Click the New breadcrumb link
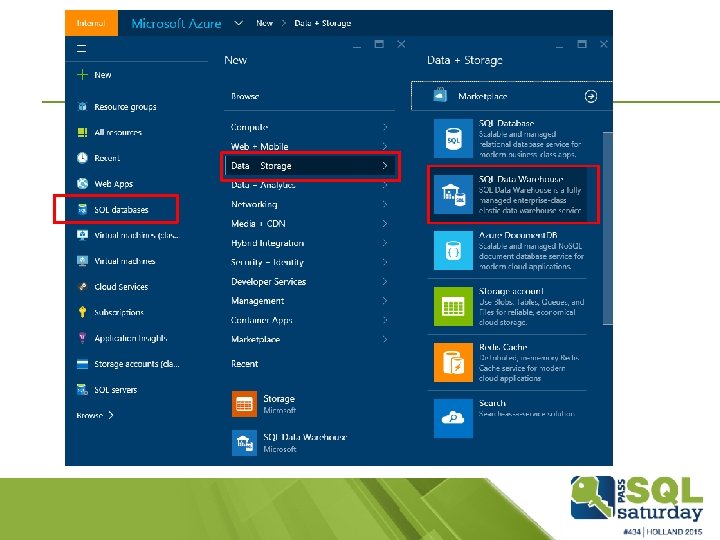Screen dimensions: 720x540 coord(264,23)
